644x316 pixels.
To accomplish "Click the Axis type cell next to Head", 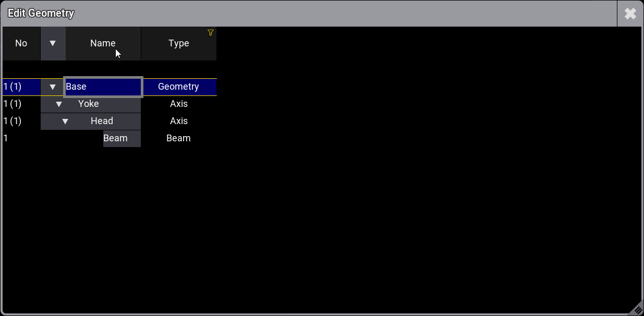I will tap(179, 121).
